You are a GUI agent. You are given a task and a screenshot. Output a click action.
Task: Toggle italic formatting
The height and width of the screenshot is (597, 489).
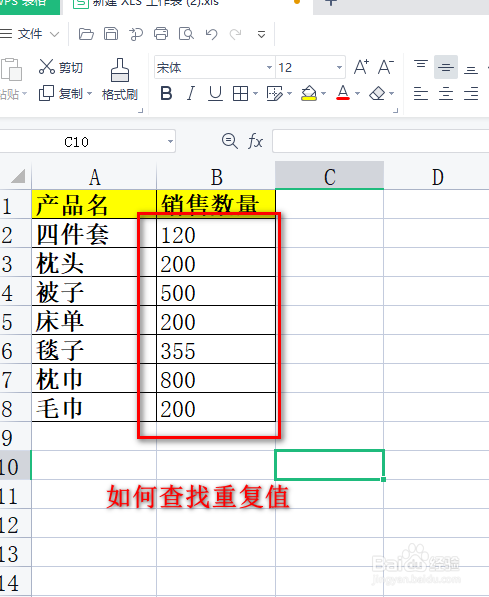(x=191, y=93)
